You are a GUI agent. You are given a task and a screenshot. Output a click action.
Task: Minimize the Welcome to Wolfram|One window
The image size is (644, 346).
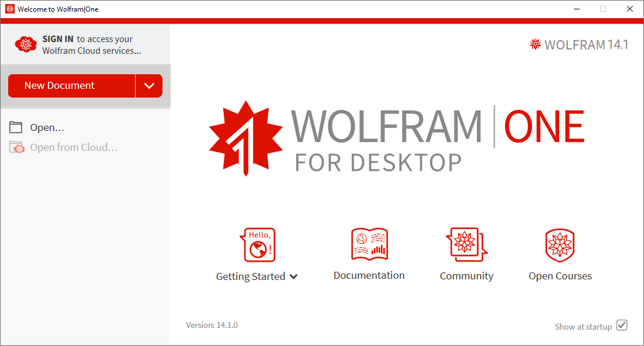point(577,9)
